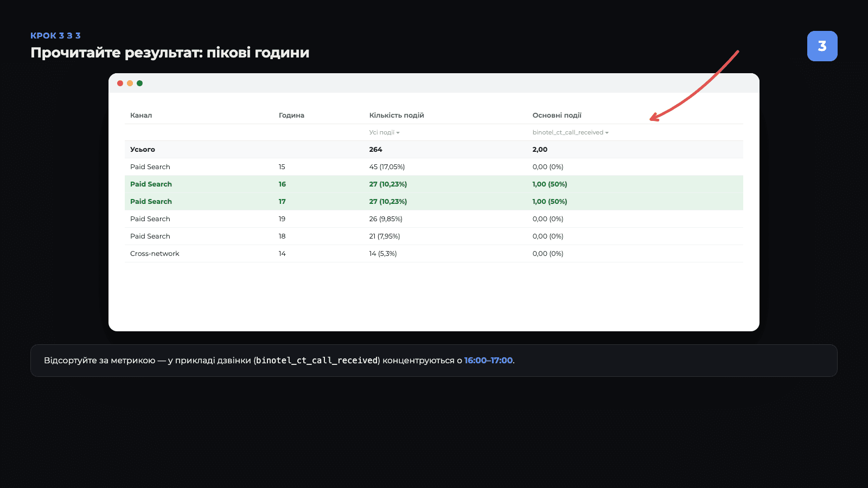Click the 45 (17,05%) events cell

tap(387, 167)
